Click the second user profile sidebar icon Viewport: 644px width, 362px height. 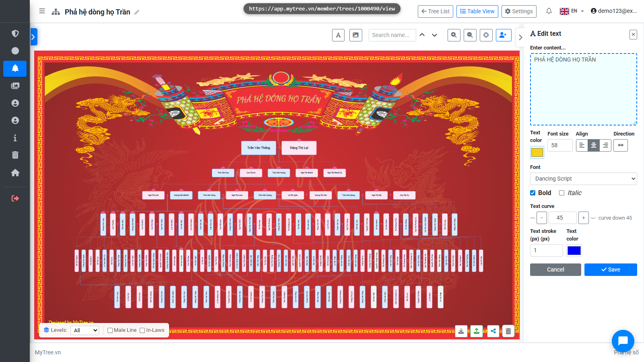15,120
